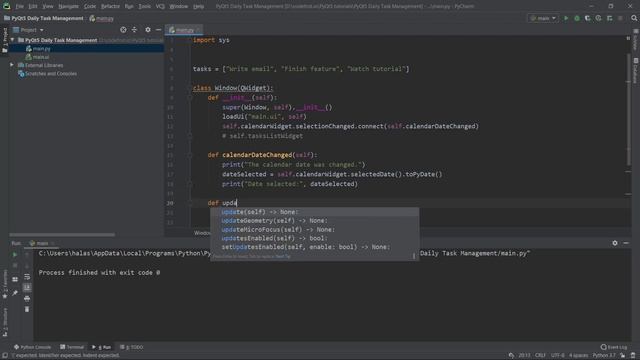Screen dimensions: 640x360
Task: Click the restore layout icon in Run panel
Action: [x=15, y=280]
